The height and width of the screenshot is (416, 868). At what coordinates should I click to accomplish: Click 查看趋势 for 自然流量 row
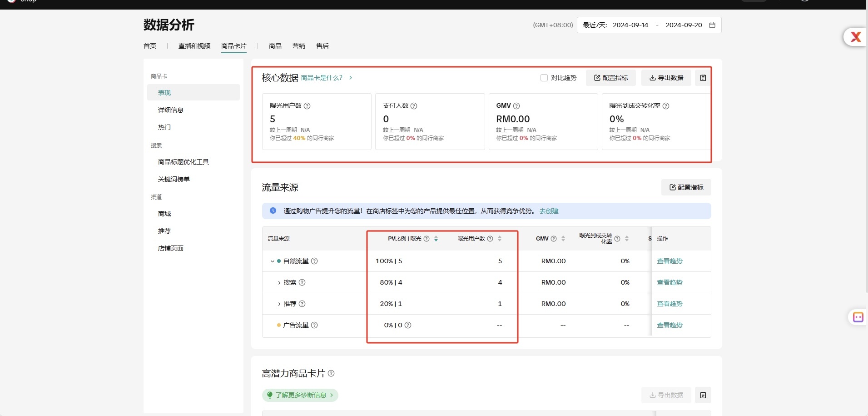(670, 261)
